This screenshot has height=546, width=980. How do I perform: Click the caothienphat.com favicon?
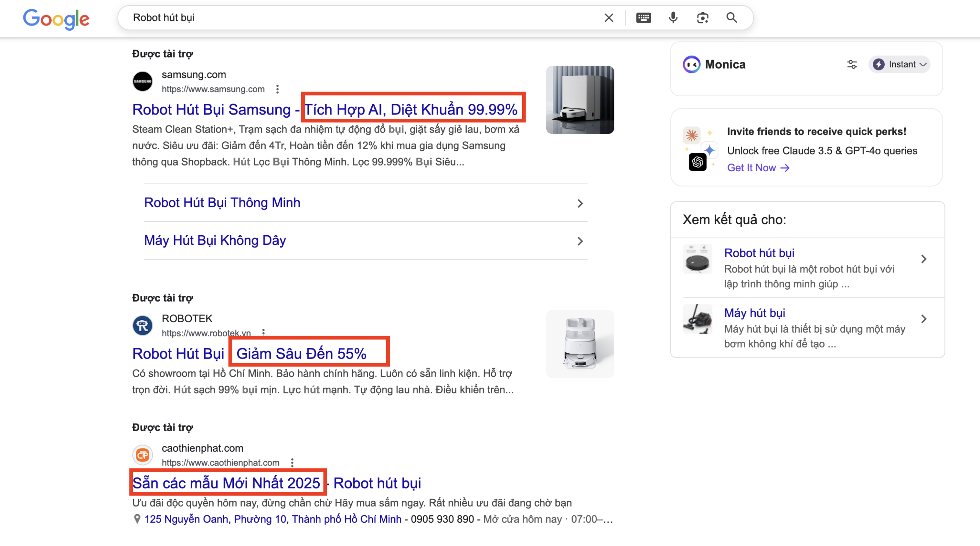point(142,455)
